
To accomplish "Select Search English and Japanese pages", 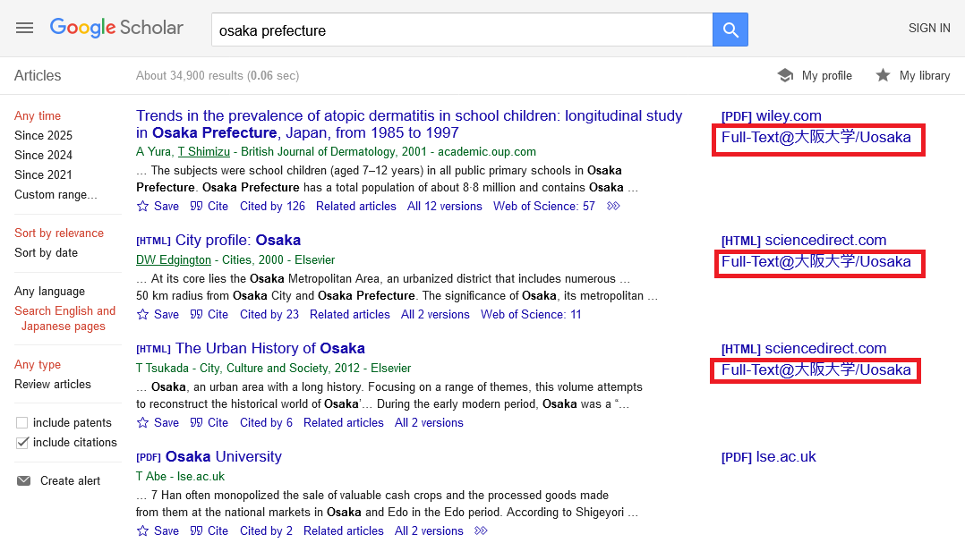I will tap(64, 318).
